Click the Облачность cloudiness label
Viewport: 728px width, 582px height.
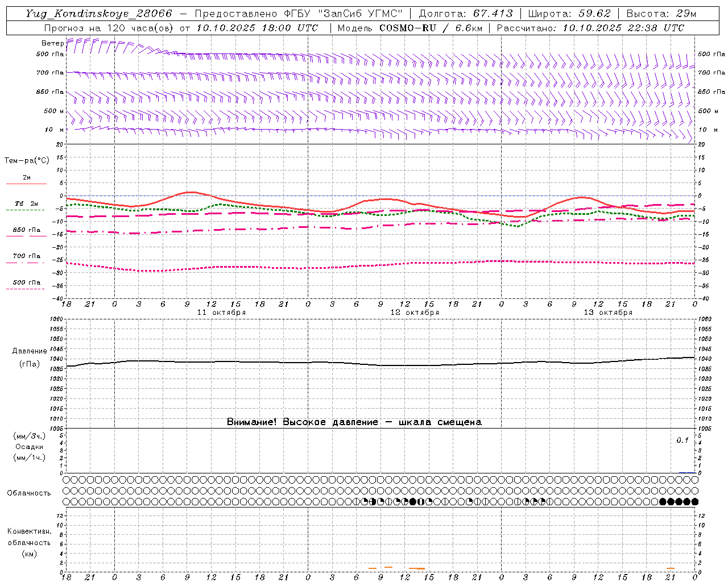pyautogui.click(x=29, y=493)
